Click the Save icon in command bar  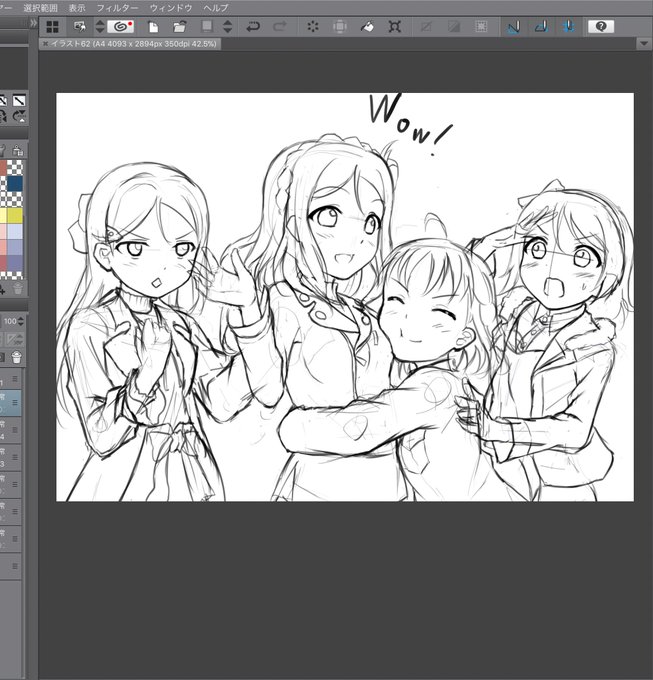(x=207, y=26)
